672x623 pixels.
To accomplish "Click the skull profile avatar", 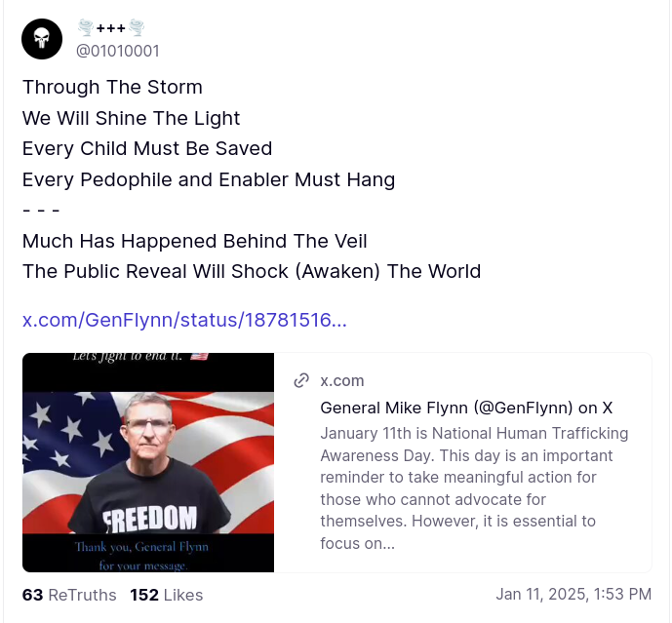I will [42, 39].
